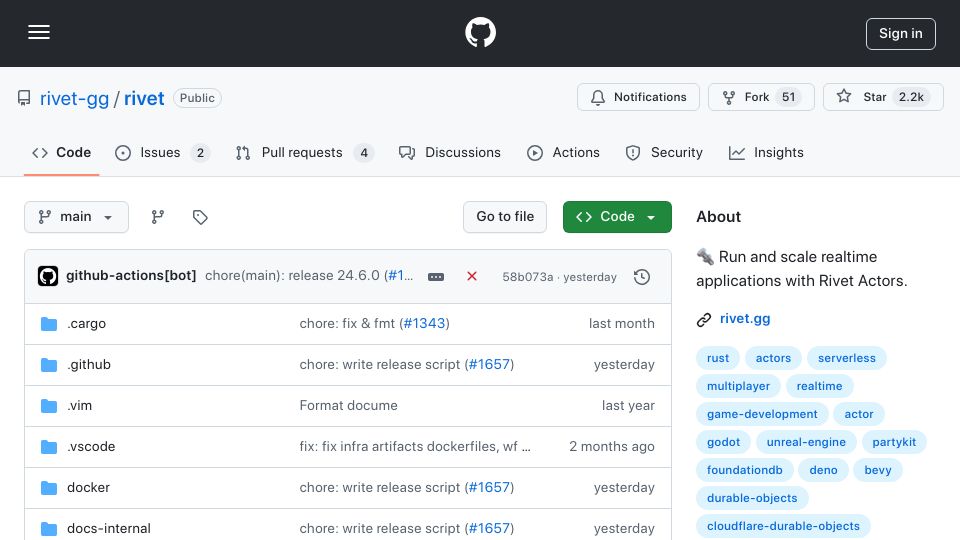Go to the Actions tab
The width and height of the screenshot is (960, 540).
click(x=563, y=152)
